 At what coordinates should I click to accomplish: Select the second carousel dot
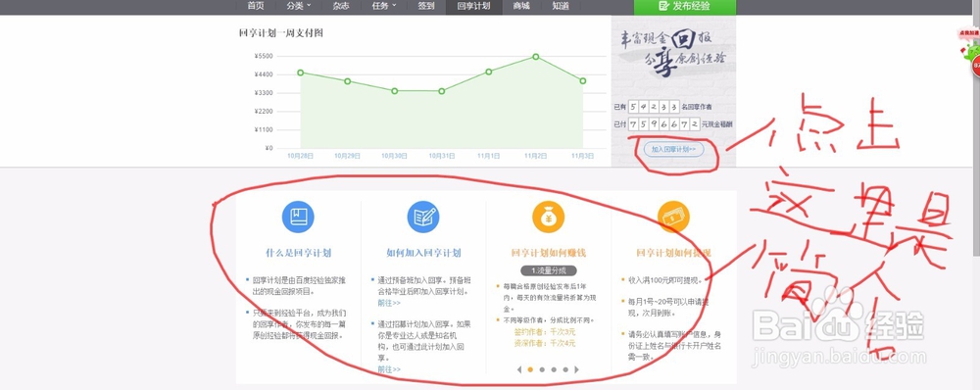(542, 369)
